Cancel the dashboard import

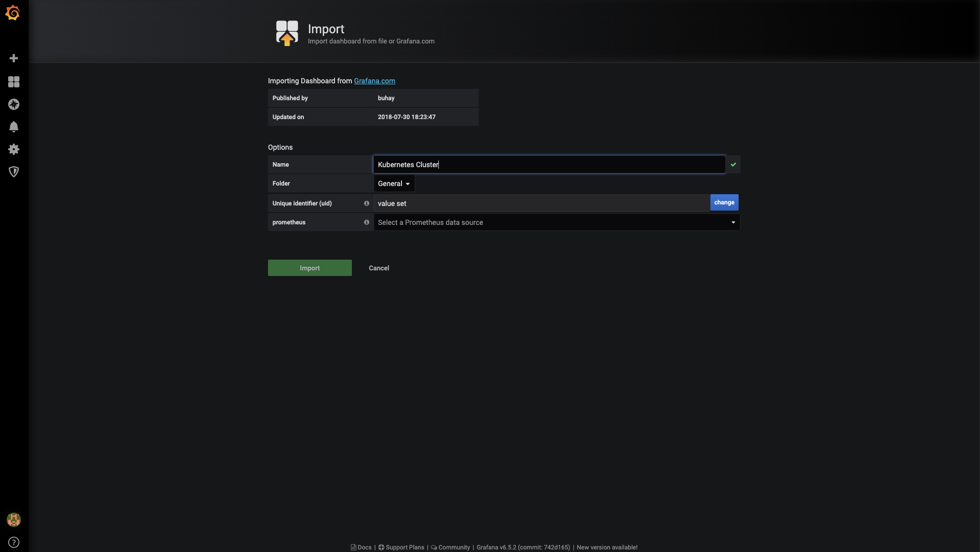(x=379, y=268)
